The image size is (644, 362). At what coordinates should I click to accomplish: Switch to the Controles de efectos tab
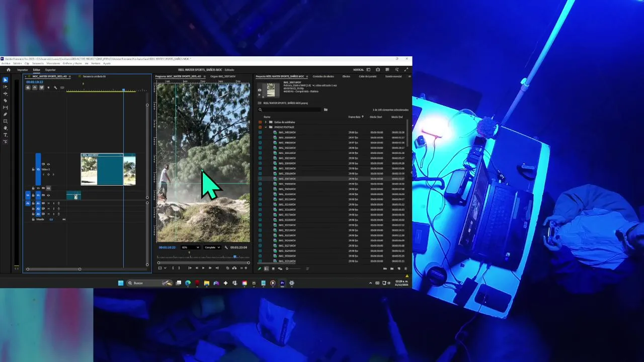pos(323,76)
